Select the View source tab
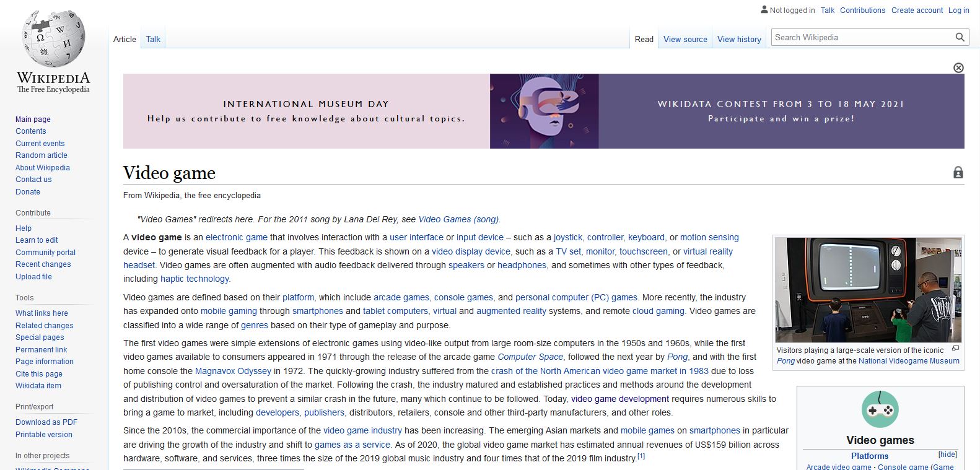980x470 pixels. click(x=685, y=39)
